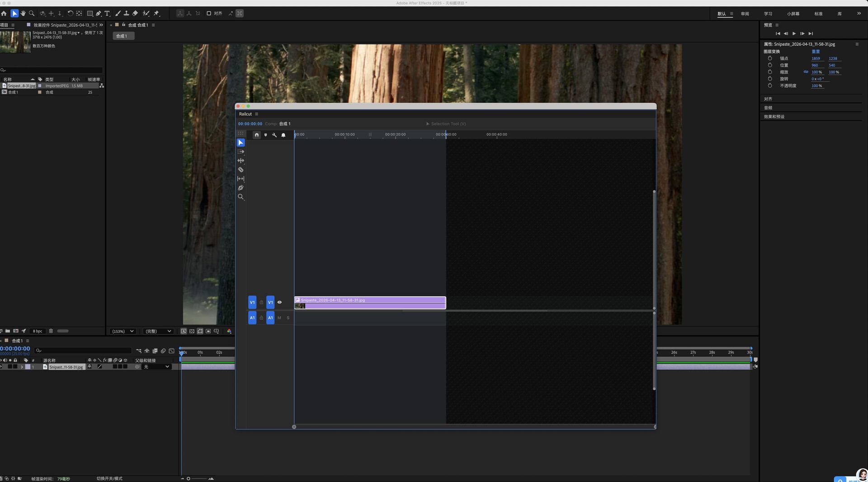Select the Pen tool in Railcut toolbar

coord(241,188)
